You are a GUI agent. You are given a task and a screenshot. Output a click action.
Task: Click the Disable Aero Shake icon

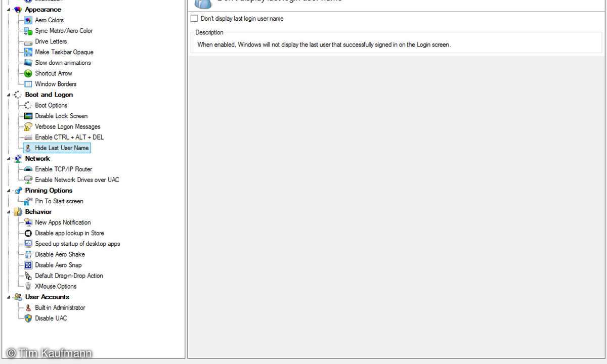pos(28,254)
